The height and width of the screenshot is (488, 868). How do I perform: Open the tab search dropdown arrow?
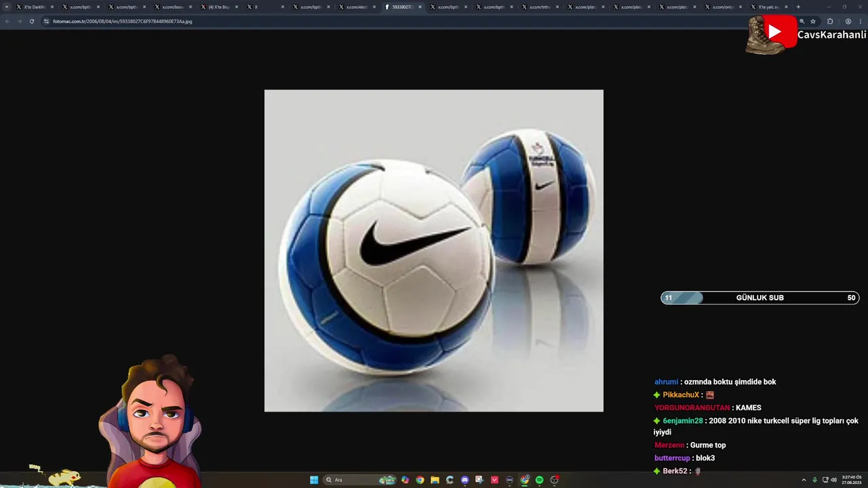(7, 7)
